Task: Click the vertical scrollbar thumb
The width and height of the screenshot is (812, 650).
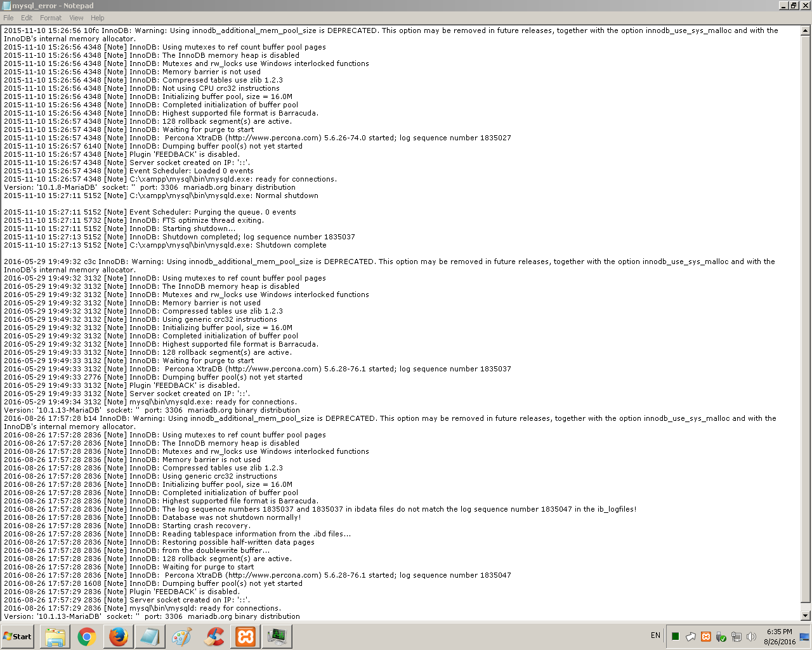Action: click(806, 319)
